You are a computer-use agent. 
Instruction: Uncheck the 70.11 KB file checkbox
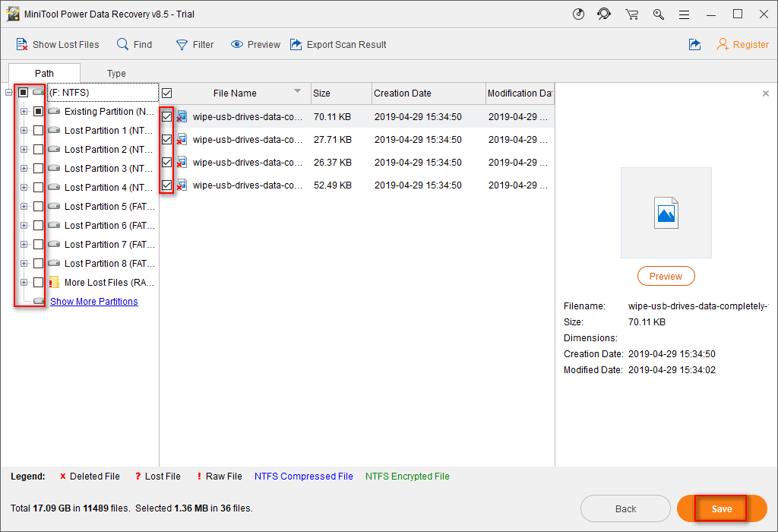[166, 116]
